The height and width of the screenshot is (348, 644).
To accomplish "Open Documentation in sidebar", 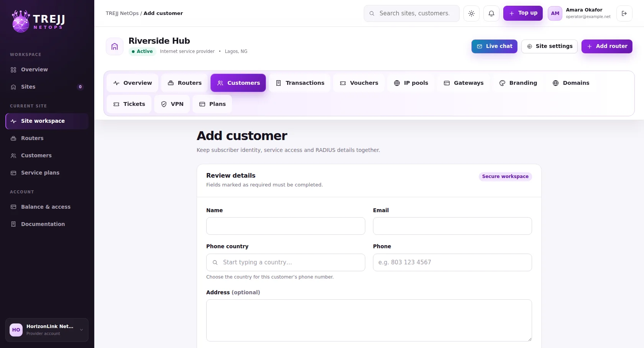I will point(47,224).
